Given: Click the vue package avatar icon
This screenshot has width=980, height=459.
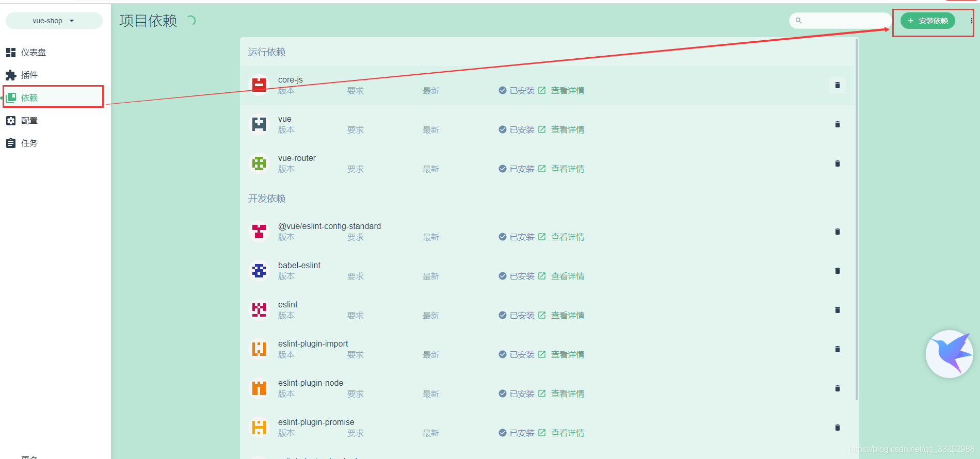Looking at the screenshot, I should click(x=259, y=124).
